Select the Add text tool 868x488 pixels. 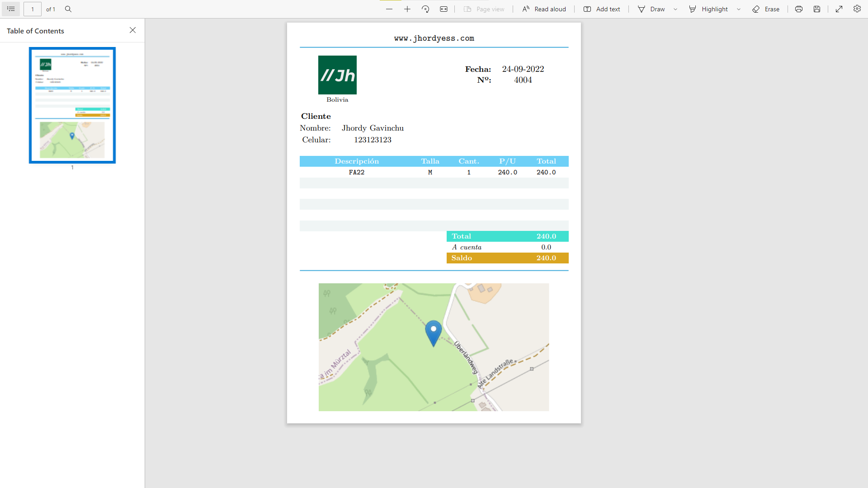tap(601, 9)
